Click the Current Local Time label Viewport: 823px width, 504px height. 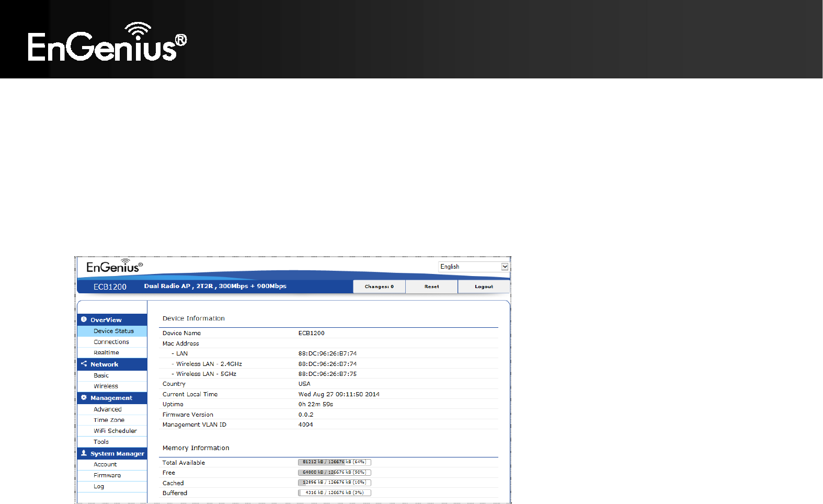pos(190,394)
